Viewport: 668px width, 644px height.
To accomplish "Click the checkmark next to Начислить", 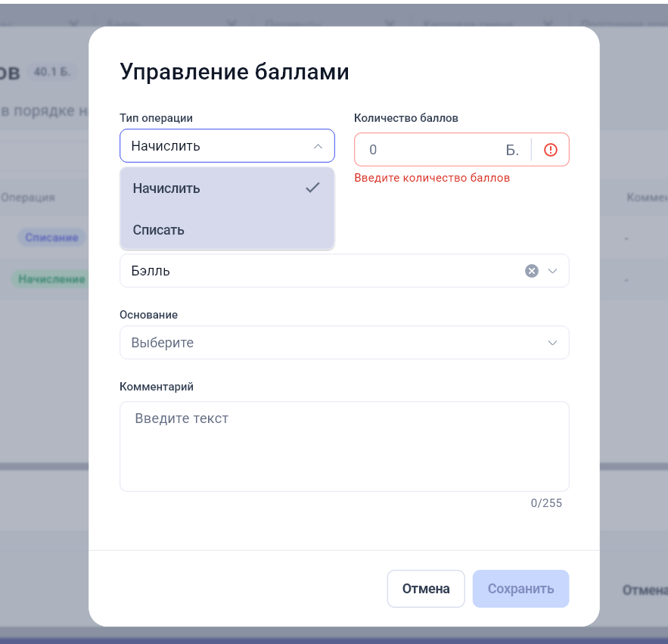I will click(312, 188).
